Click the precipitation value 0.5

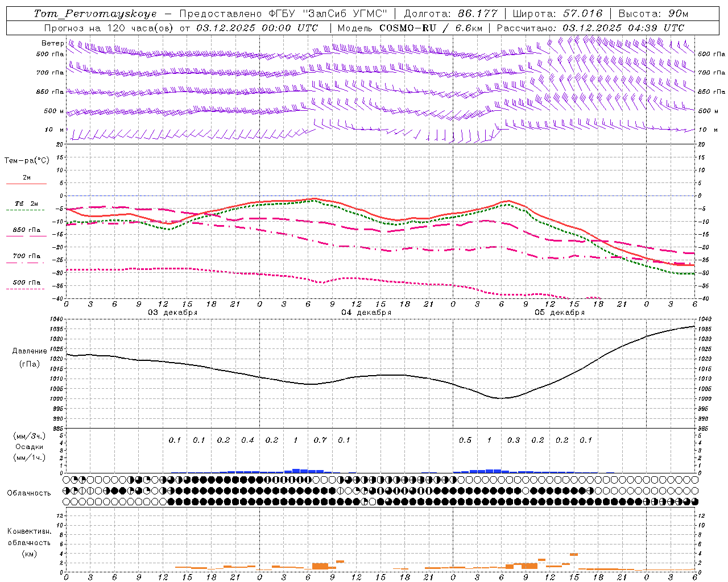tap(465, 440)
